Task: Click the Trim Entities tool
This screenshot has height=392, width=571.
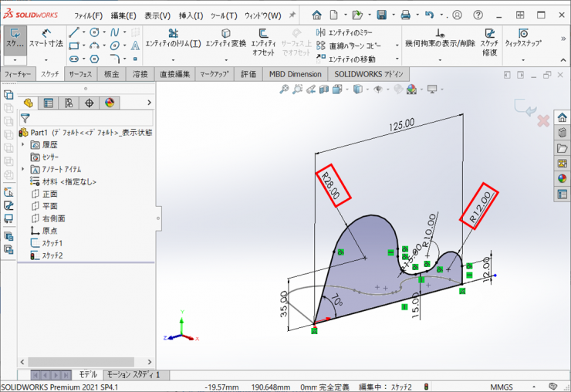Action: tap(173, 39)
